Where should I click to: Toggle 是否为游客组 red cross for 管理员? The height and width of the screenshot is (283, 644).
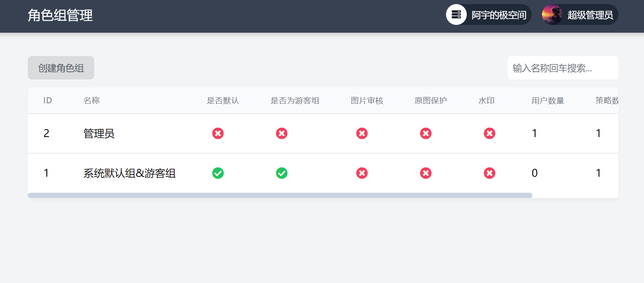282,133
